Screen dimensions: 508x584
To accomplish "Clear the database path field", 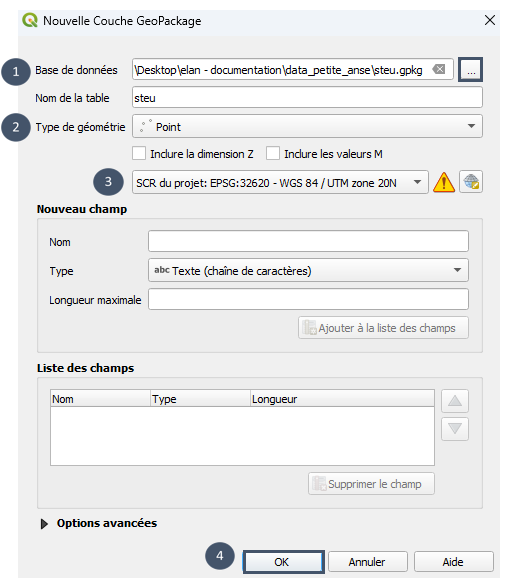I will pyautogui.click(x=439, y=69).
